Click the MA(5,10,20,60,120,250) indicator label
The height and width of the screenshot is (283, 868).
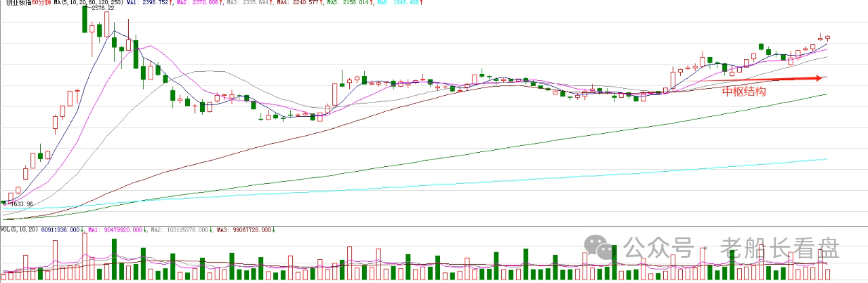88,3
